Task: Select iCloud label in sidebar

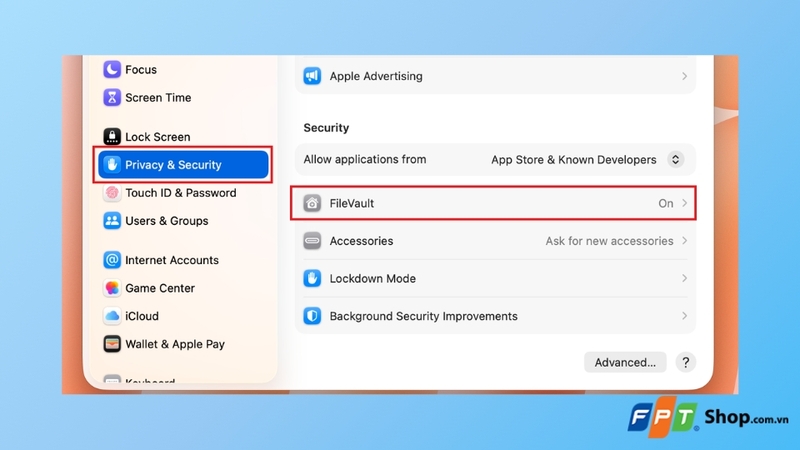Action: click(142, 316)
